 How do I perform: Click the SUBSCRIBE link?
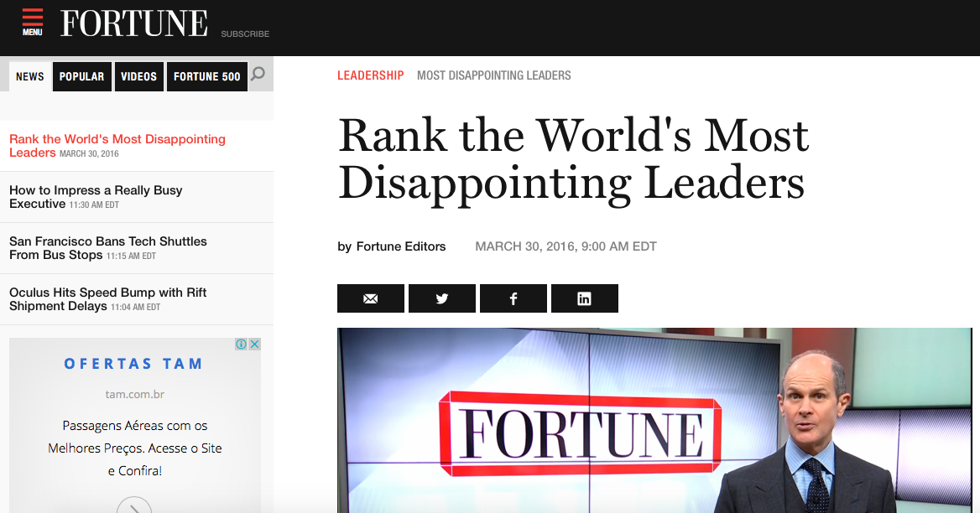pyautogui.click(x=245, y=34)
